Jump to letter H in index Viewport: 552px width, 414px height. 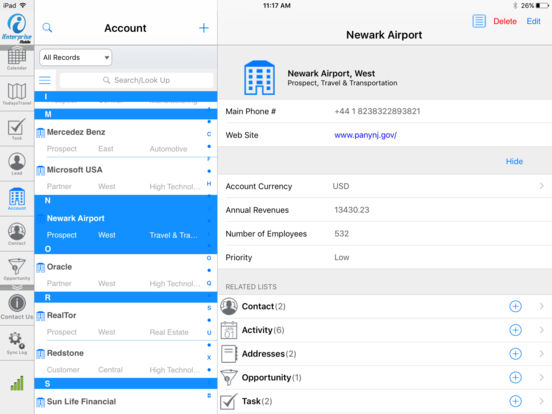[x=209, y=183]
